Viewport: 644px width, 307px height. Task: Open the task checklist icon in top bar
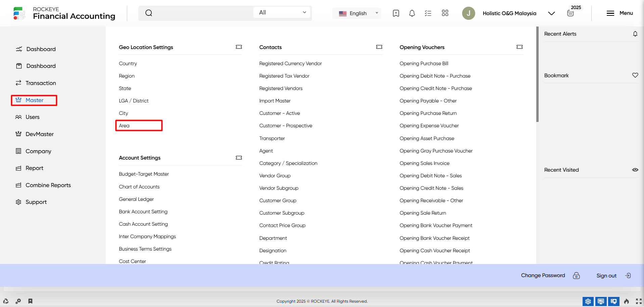428,13
